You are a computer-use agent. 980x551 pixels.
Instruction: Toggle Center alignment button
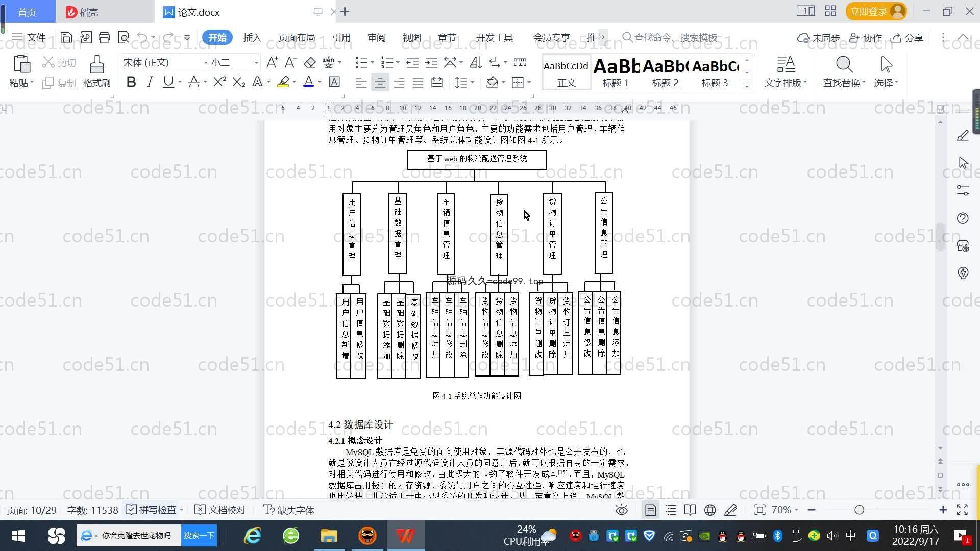(380, 82)
